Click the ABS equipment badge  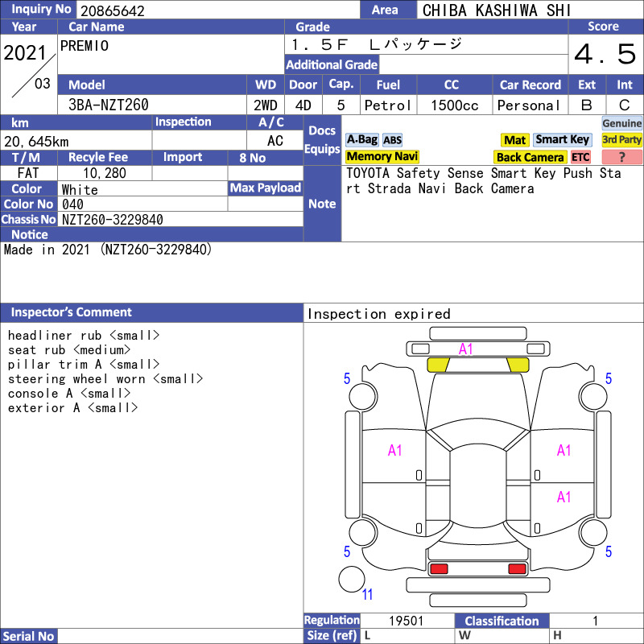(x=392, y=140)
